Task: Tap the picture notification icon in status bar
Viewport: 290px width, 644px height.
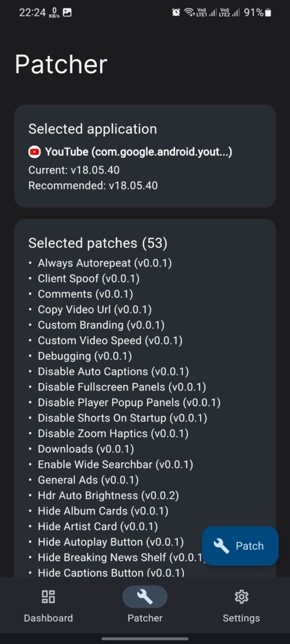Action: coord(67,13)
